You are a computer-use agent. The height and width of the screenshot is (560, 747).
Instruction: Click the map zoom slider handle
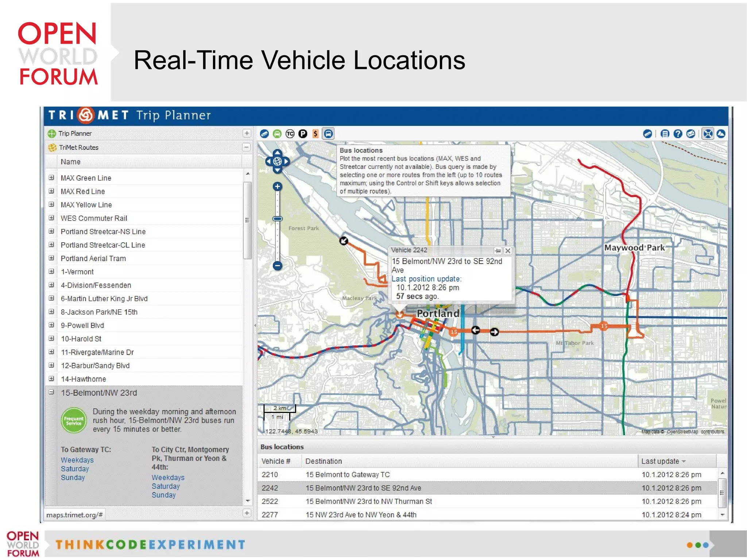(x=278, y=219)
